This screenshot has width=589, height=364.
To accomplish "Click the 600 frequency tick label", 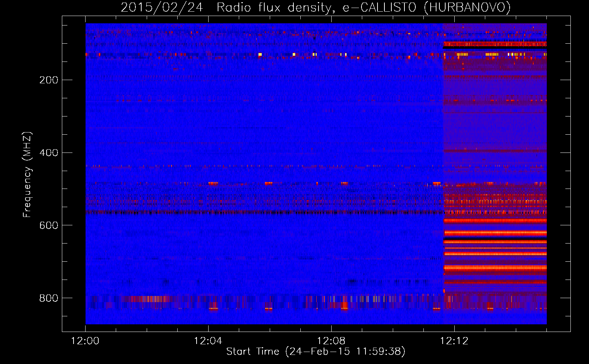I will point(49,226).
